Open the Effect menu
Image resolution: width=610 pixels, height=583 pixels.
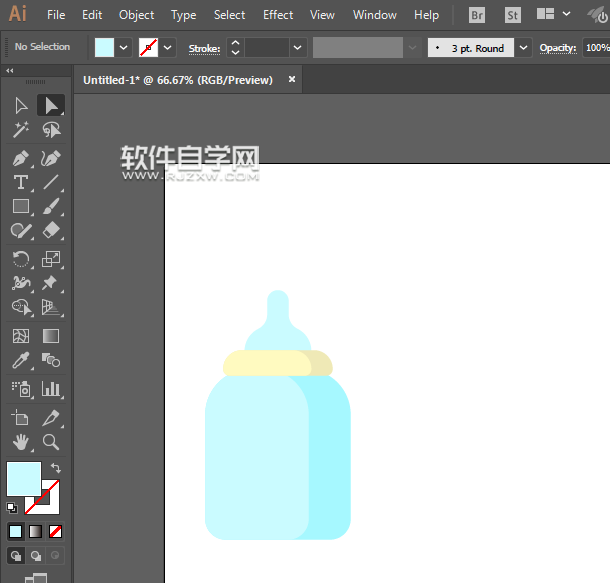click(278, 15)
